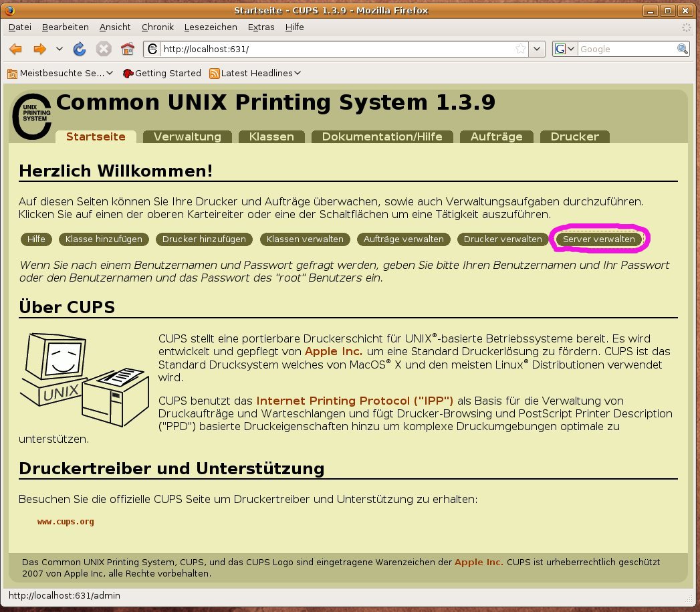The image size is (700, 612).
Task: Open the Google search engine selector
Action: click(565, 49)
